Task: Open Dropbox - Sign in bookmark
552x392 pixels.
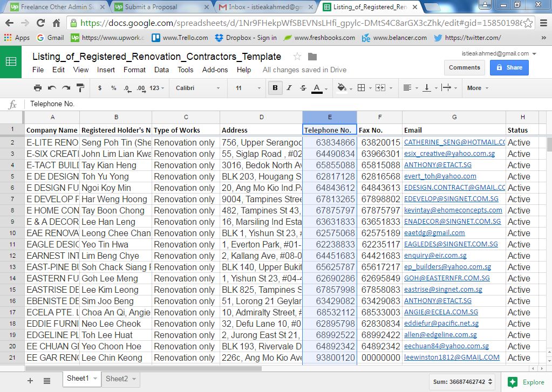Action: pos(246,38)
